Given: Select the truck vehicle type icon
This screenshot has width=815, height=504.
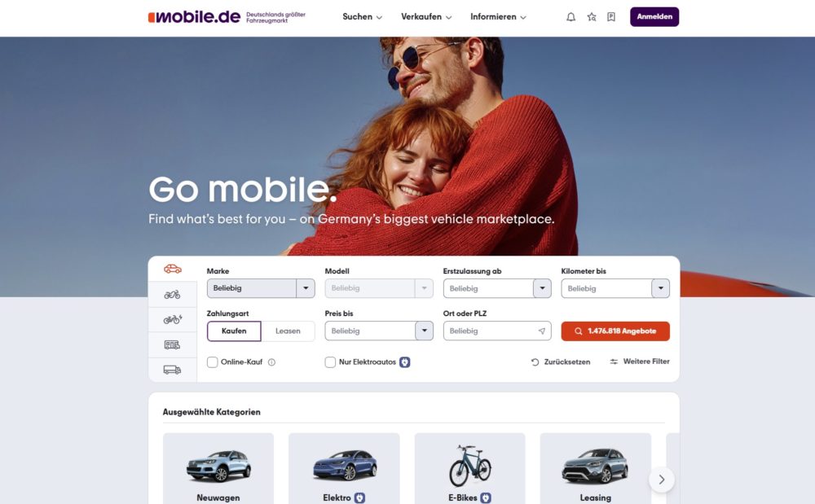Looking at the screenshot, I should click(173, 370).
